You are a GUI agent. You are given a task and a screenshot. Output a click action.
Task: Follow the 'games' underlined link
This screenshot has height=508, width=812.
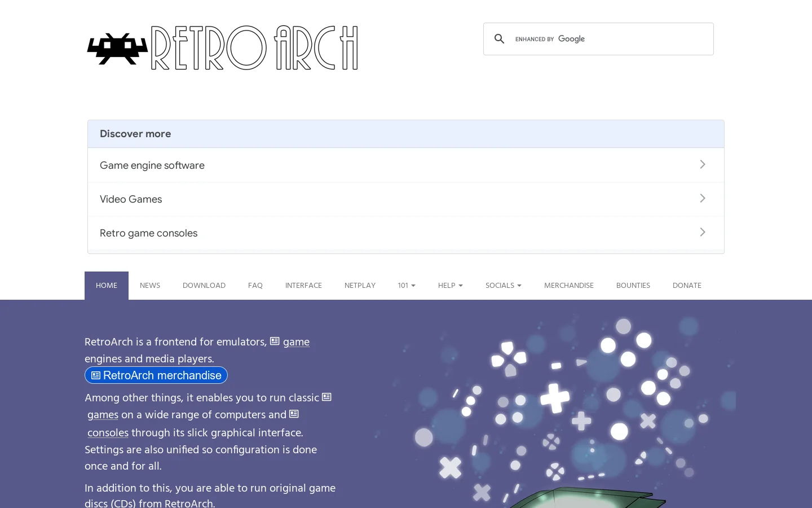tap(103, 415)
